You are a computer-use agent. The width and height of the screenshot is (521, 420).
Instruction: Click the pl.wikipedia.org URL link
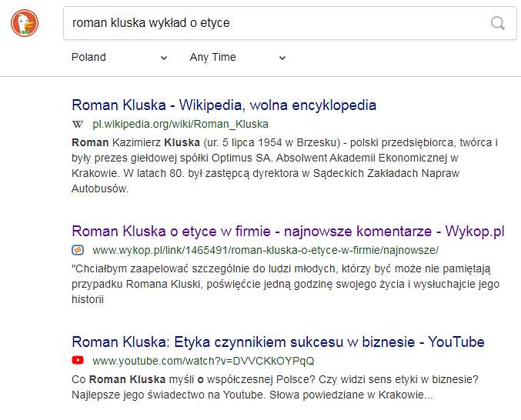[180, 124]
